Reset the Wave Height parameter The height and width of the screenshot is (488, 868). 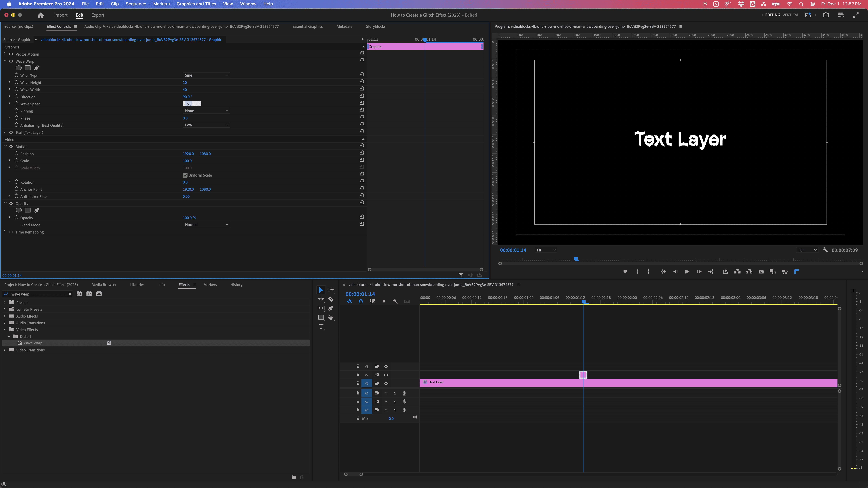362,82
